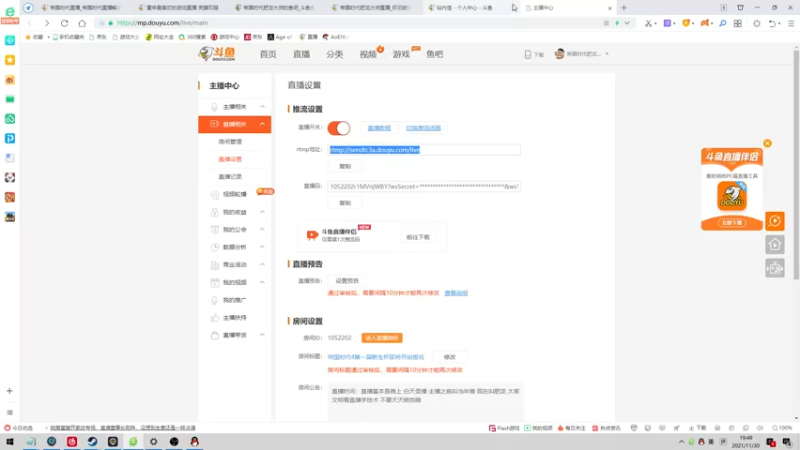Collapse the 主播相关 sidebar section chevron
The height and width of the screenshot is (450, 800).
click(262, 107)
